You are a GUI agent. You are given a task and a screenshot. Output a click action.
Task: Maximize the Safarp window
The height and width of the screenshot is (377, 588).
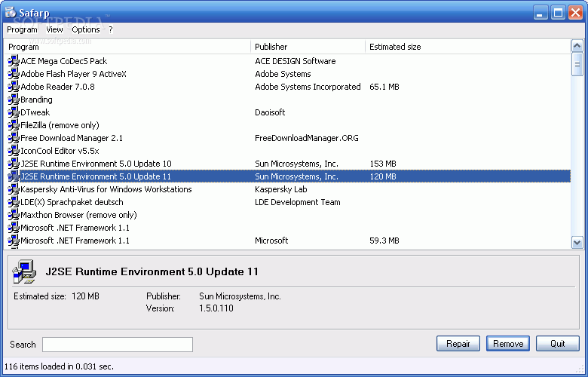point(558,13)
